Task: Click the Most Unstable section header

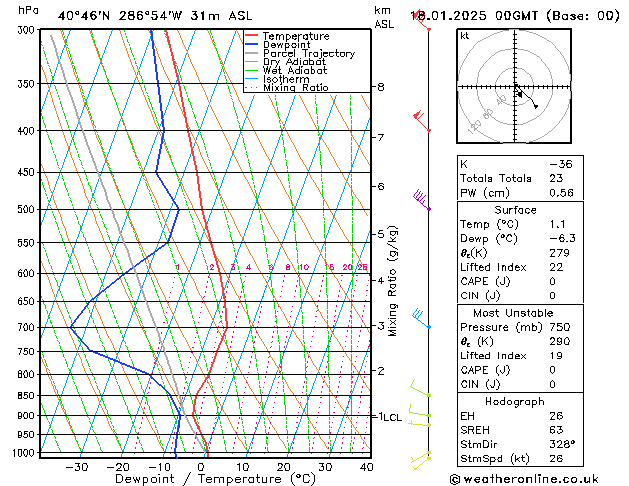Action: pyautogui.click(x=514, y=312)
